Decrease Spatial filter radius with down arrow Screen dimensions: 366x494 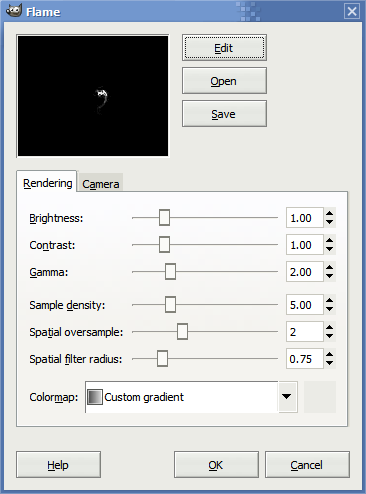(x=329, y=363)
